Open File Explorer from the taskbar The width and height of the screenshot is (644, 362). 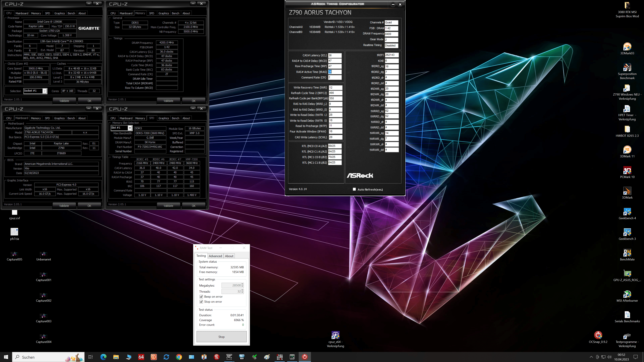coord(116,357)
